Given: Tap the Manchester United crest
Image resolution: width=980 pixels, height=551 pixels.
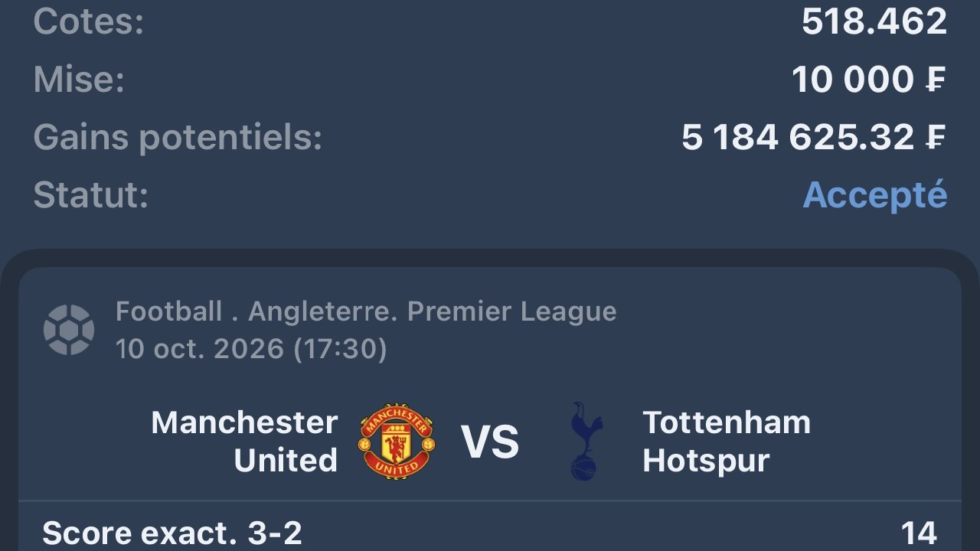Looking at the screenshot, I should 397,442.
